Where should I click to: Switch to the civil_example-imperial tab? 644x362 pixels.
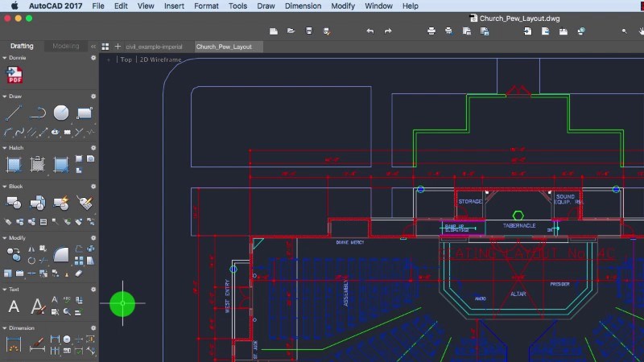click(154, 47)
